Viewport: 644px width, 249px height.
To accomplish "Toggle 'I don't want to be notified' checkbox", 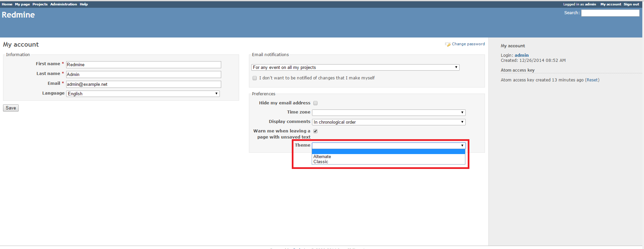I will click(x=255, y=78).
